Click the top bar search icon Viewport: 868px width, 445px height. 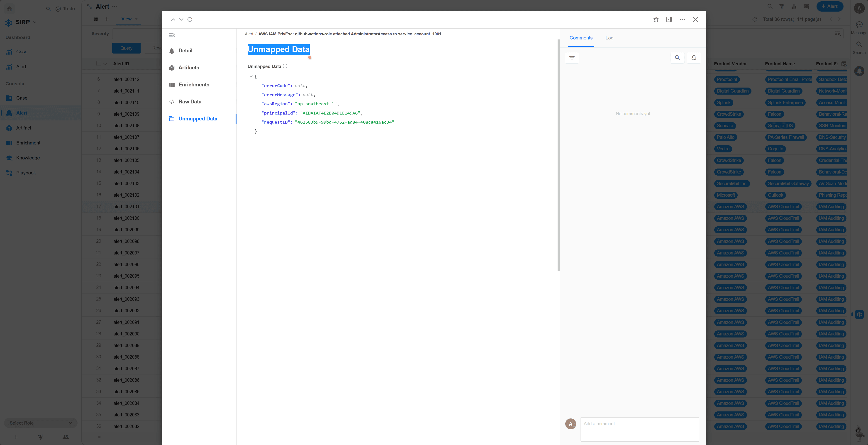click(770, 6)
